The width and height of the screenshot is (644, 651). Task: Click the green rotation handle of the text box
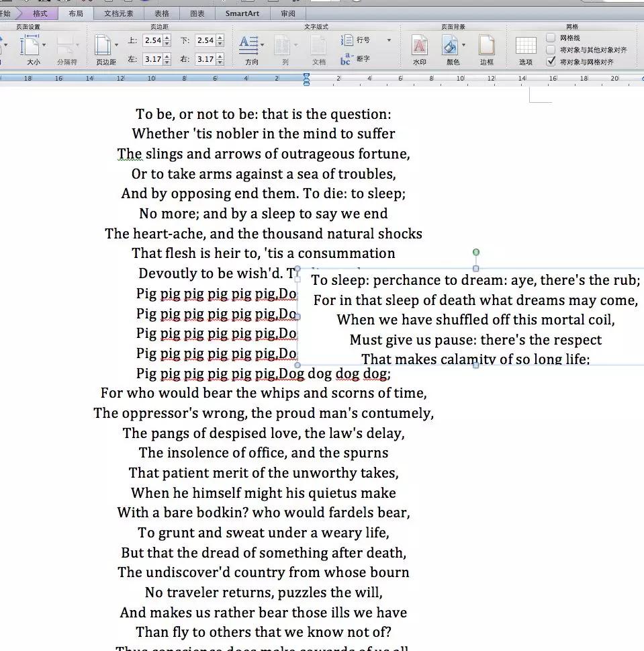click(476, 252)
